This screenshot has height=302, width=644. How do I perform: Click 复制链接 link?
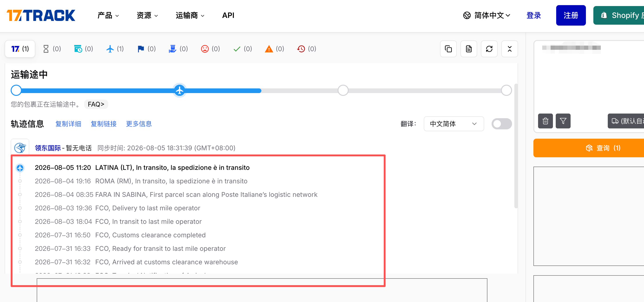pos(104,124)
